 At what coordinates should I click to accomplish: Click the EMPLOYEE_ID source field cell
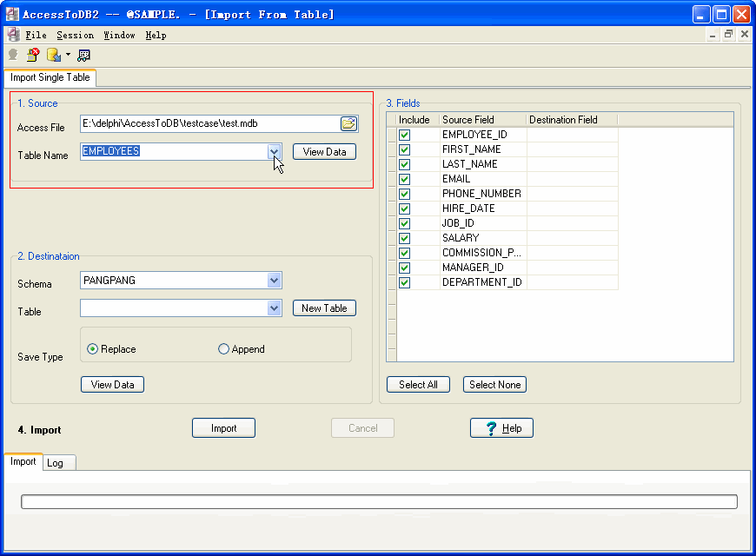coord(483,135)
